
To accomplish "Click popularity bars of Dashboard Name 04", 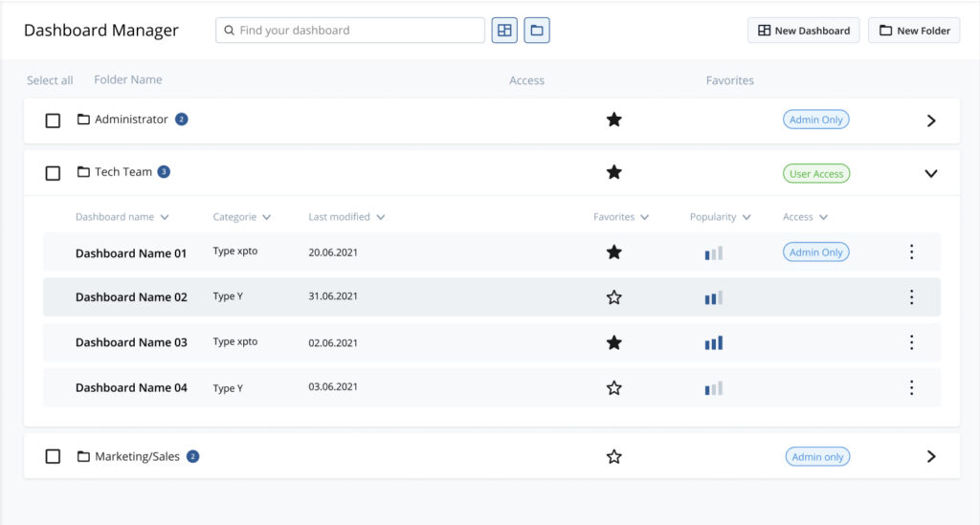I will (x=713, y=388).
